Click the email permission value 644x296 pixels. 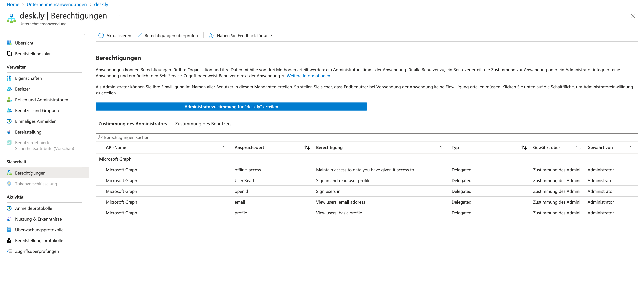(240, 202)
